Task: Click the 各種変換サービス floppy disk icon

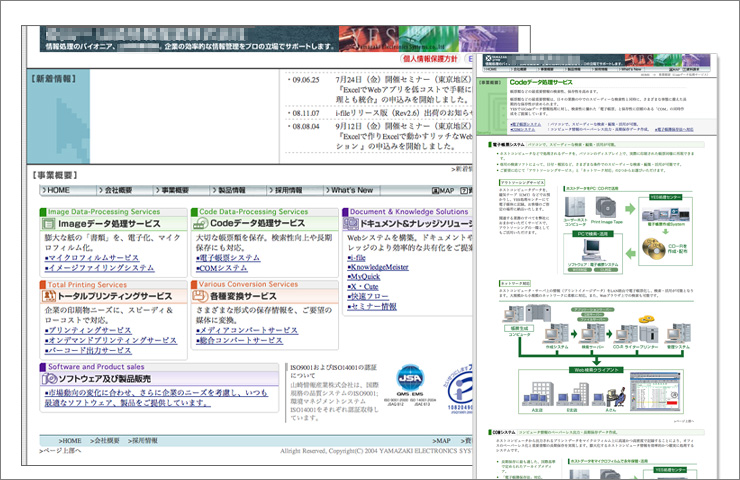Action: [201, 296]
